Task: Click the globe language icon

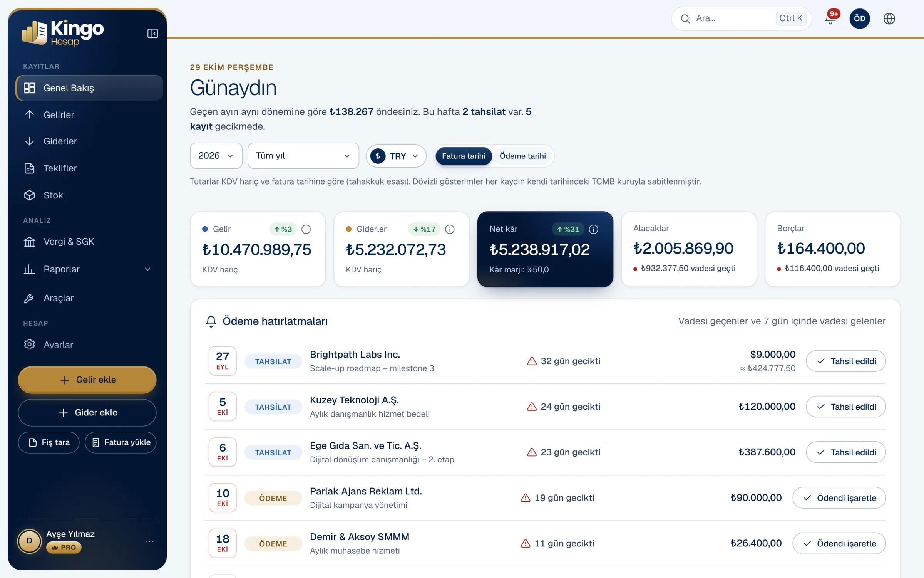Action: coord(889,18)
